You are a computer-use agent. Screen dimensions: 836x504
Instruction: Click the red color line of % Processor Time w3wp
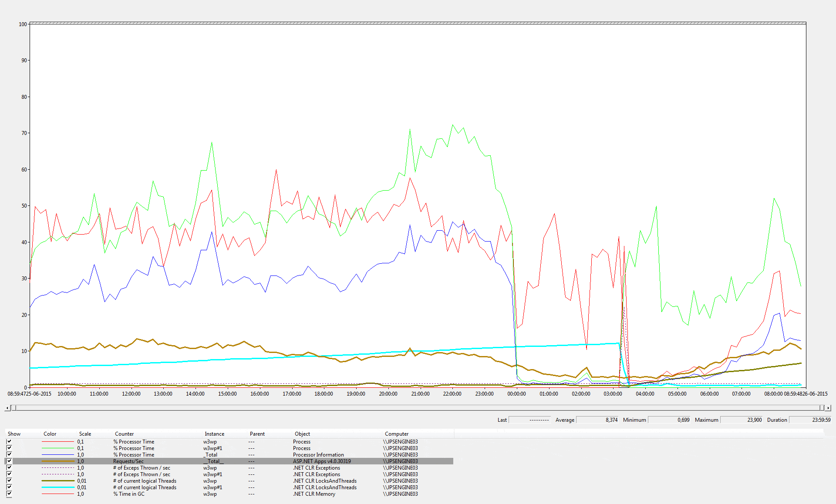(x=58, y=441)
